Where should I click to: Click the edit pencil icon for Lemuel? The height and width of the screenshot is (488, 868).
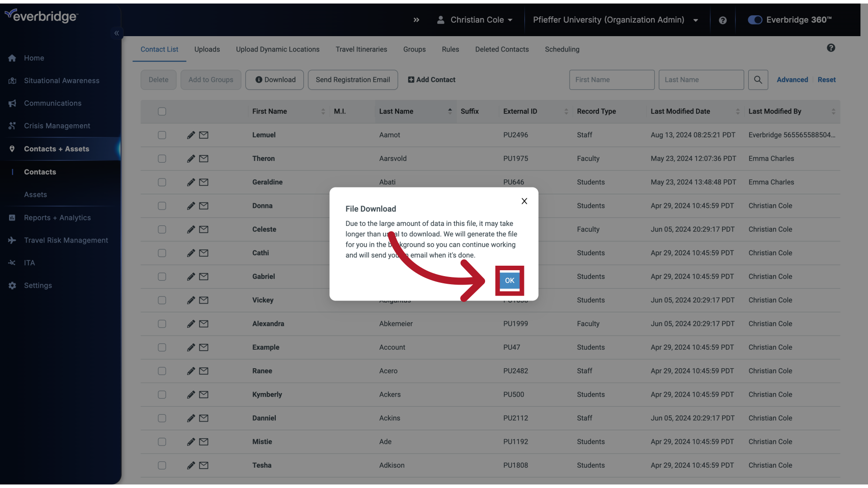(191, 135)
